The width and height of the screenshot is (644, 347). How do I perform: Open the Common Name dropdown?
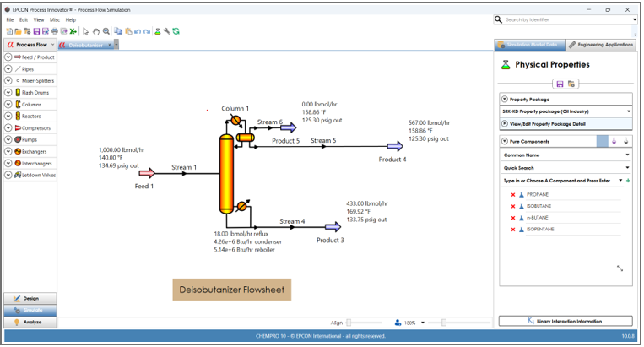tap(627, 155)
